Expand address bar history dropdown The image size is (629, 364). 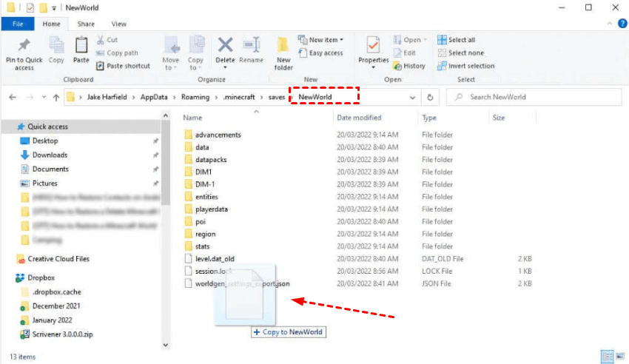coord(412,98)
